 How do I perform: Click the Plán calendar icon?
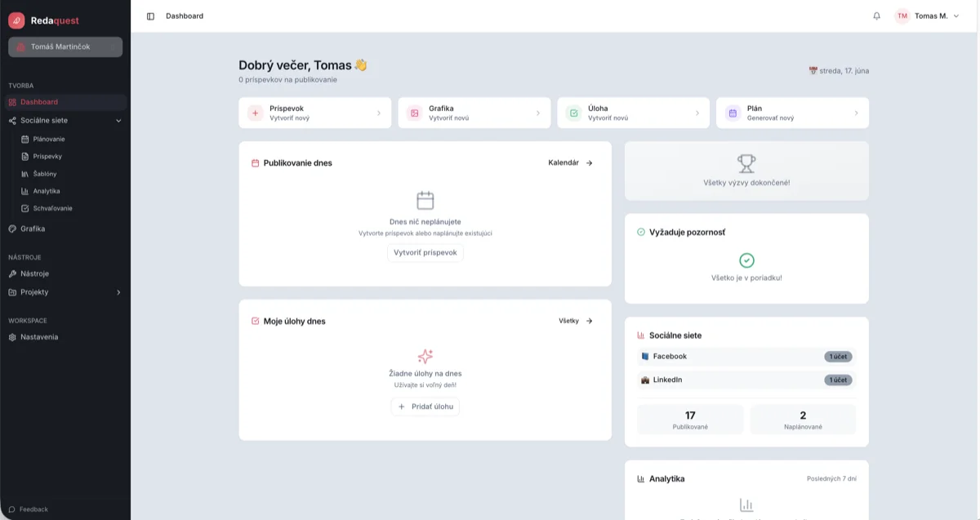733,113
